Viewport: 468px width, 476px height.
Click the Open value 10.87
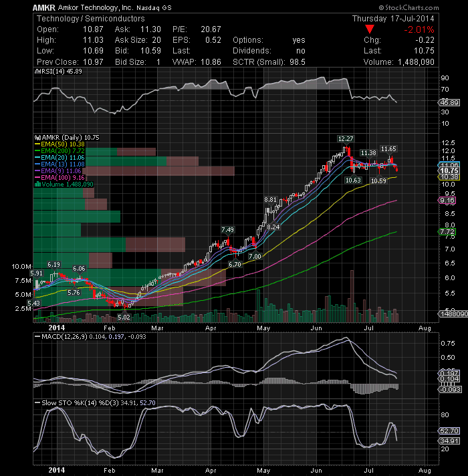click(93, 29)
